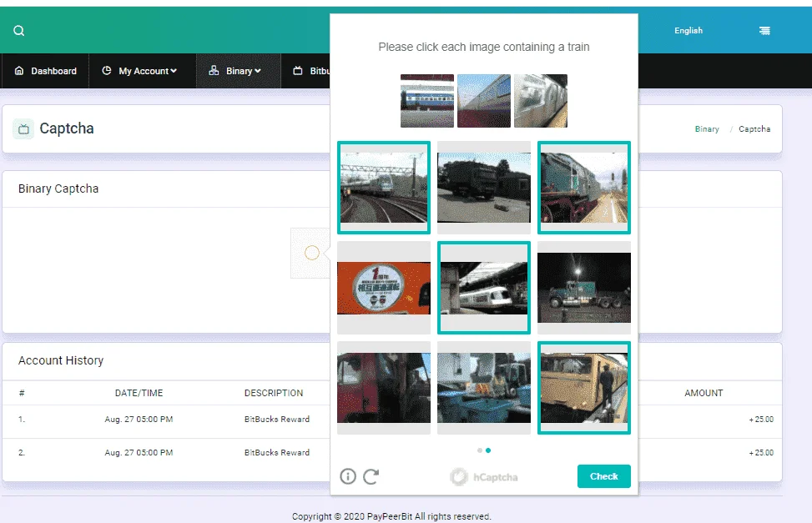Refresh the captcha challenge with reload icon
Screen dimensions: 812x523
[x=371, y=476]
